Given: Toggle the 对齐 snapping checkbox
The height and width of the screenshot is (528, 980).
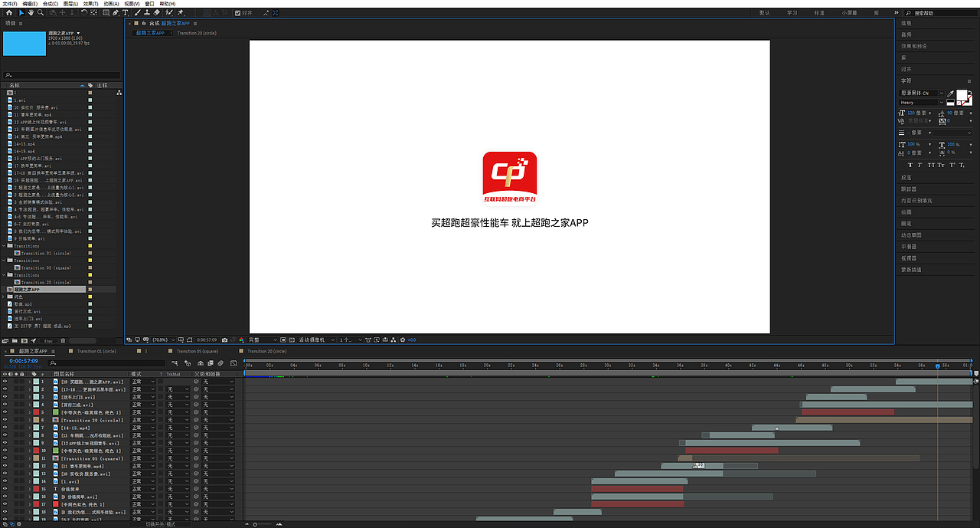Looking at the screenshot, I should pos(237,13).
